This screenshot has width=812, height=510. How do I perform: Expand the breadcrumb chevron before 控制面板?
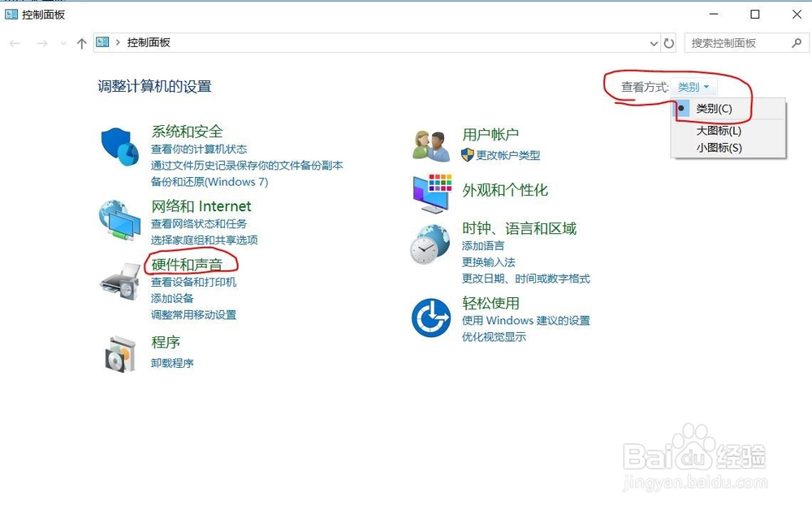tap(118, 42)
